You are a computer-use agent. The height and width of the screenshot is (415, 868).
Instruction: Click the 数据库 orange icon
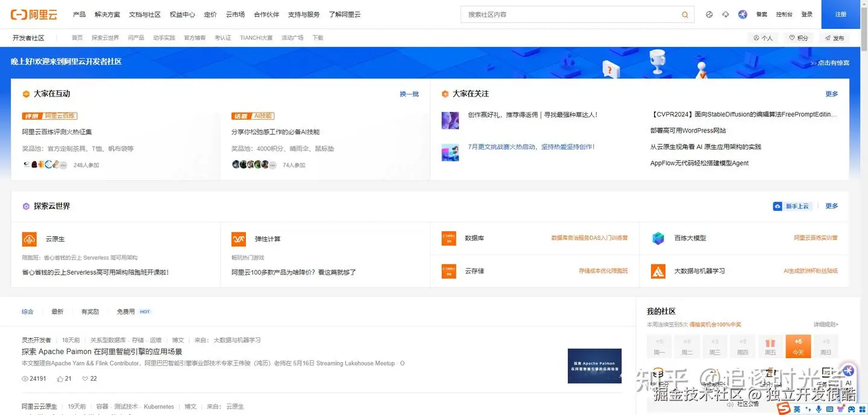pyautogui.click(x=448, y=238)
